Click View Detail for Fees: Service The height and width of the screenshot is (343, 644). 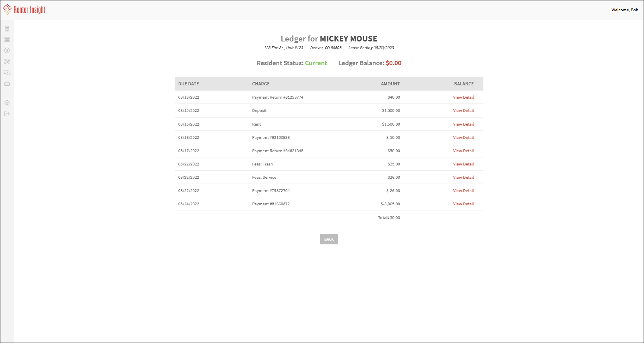point(463,178)
